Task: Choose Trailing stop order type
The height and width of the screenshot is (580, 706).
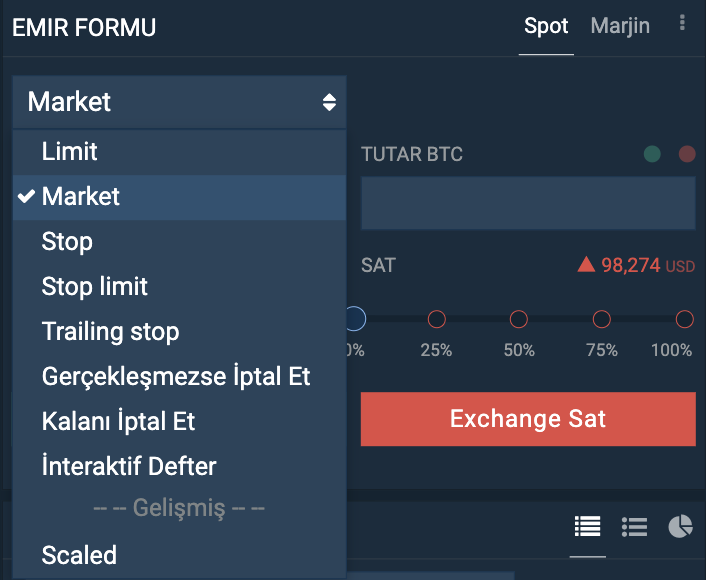Action: 179,331
